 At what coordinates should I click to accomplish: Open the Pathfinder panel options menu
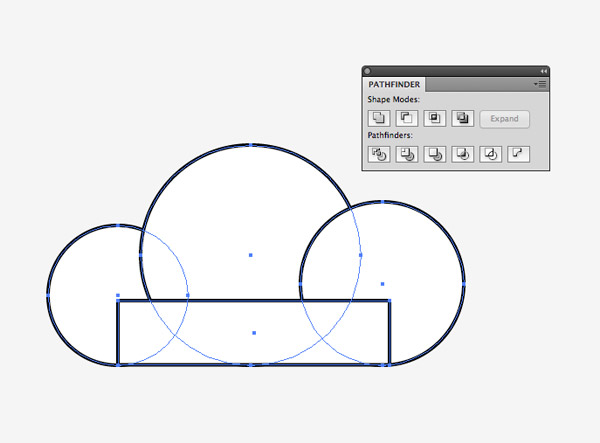pos(540,84)
